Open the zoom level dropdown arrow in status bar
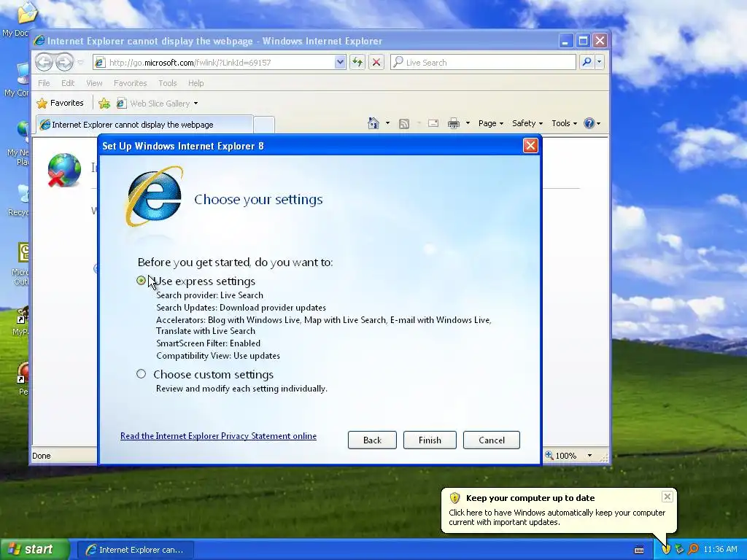 pyautogui.click(x=589, y=456)
